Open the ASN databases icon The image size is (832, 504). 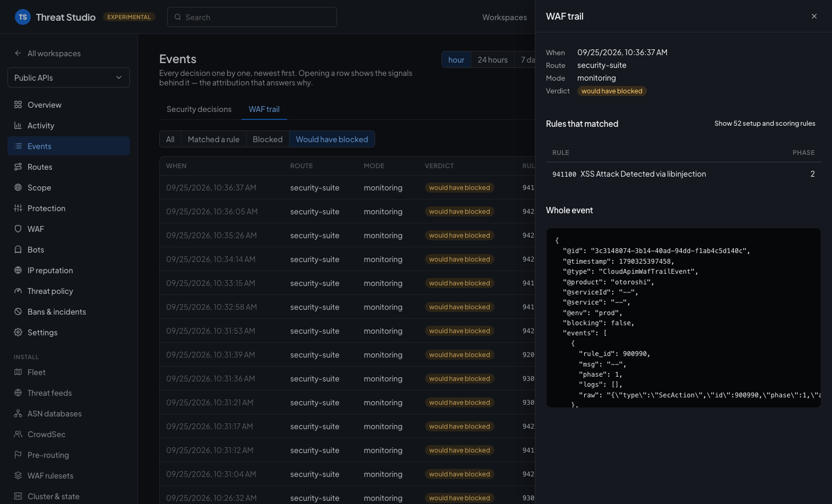click(x=18, y=413)
